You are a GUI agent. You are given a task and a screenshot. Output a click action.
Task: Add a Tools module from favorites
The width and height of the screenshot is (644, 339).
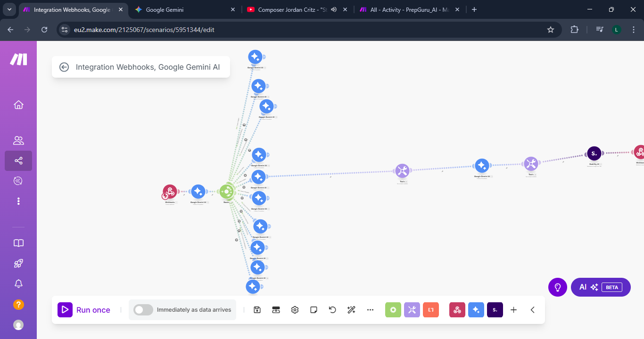tap(412, 310)
